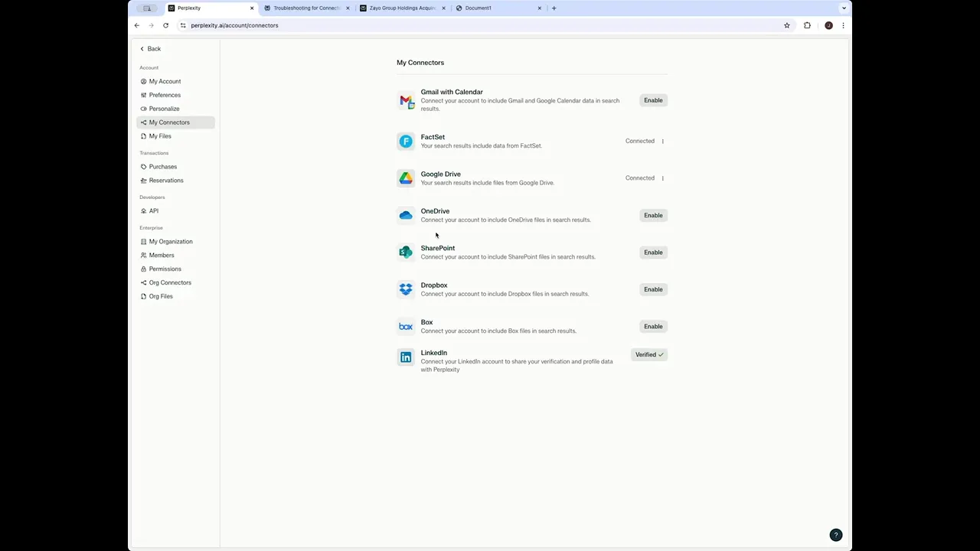Viewport: 980px width, 551px height.
Task: Select My Connectors in sidebar
Action: click(x=175, y=122)
